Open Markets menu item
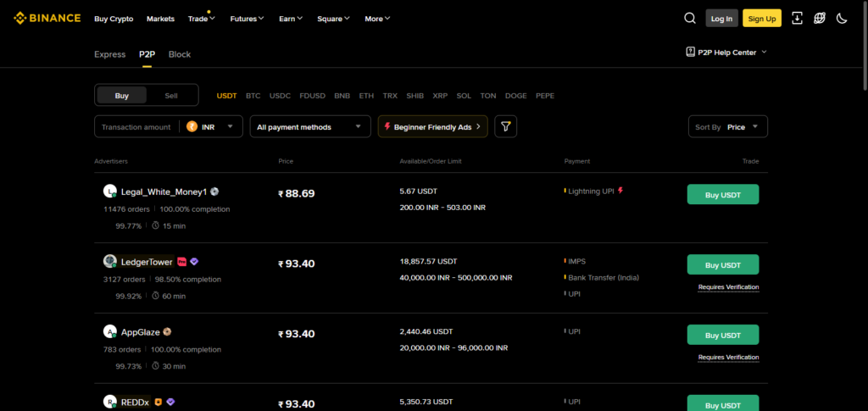Viewport: 868px width, 411px height. pos(160,19)
